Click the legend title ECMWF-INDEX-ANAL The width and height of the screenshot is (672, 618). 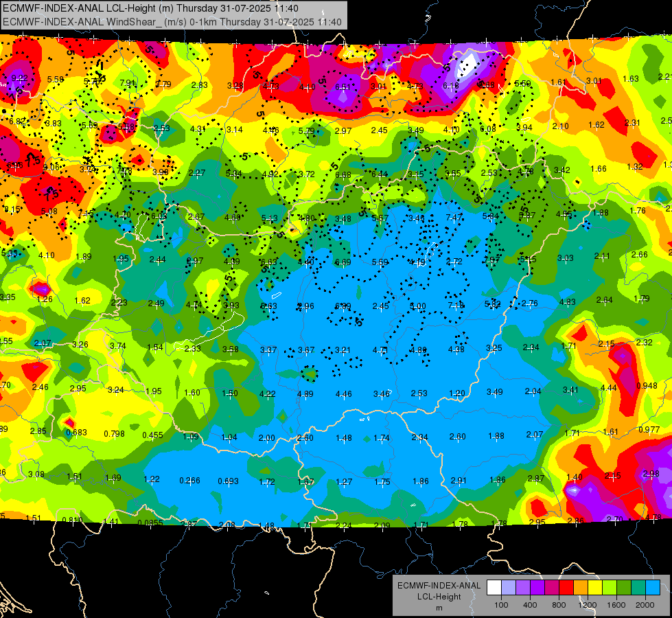pos(439,586)
